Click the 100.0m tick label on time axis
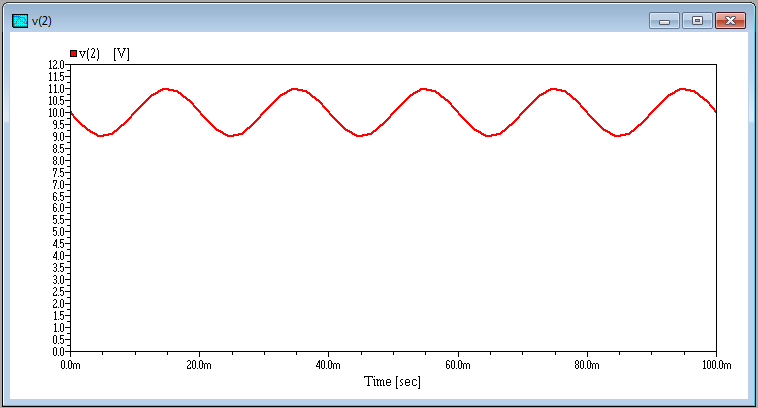Screen dimensions: 758x408 [x=716, y=365]
